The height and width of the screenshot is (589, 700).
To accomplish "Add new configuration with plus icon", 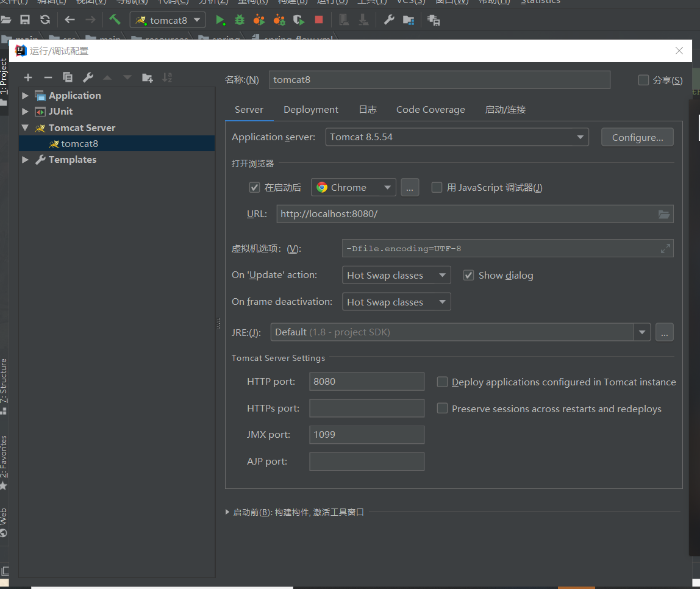I will [x=27, y=77].
